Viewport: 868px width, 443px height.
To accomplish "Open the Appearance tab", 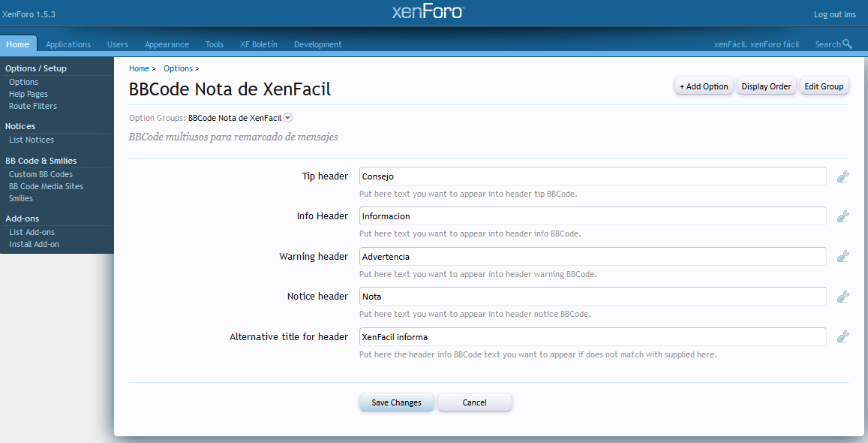I will tap(167, 44).
